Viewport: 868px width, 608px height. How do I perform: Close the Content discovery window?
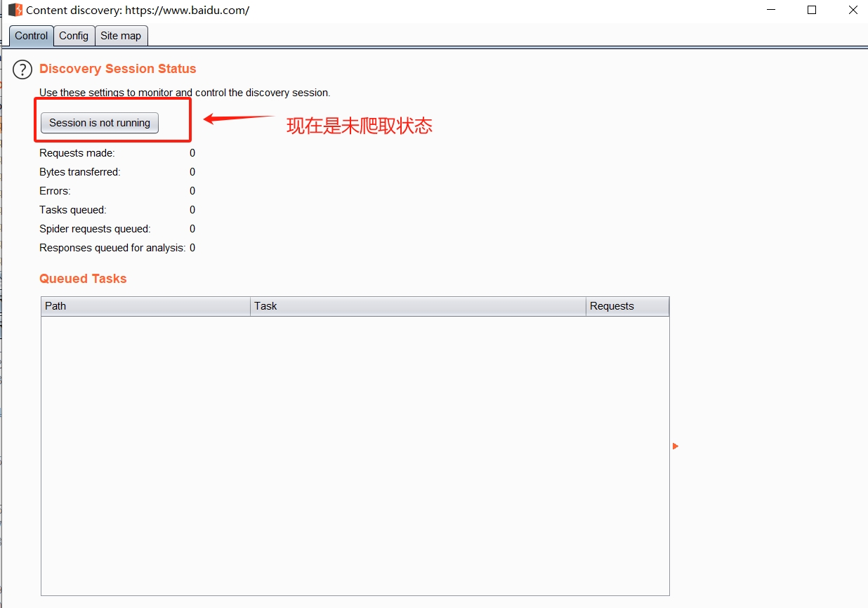coord(853,11)
